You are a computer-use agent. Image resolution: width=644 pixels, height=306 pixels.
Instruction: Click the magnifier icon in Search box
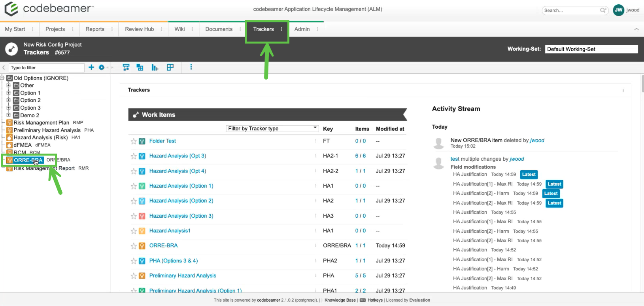coord(603,10)
